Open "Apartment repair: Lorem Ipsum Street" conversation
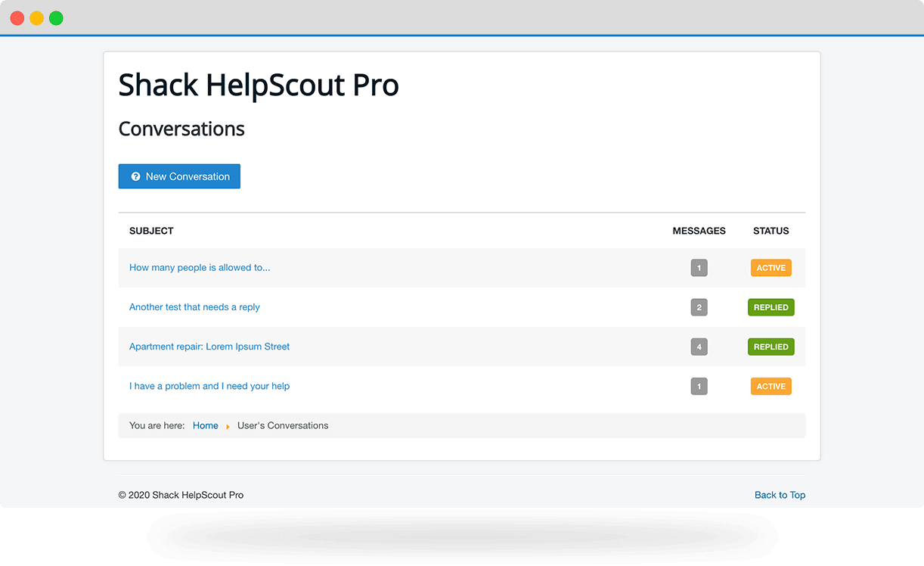This screenshot has height=566, width=924. point(209,347)
